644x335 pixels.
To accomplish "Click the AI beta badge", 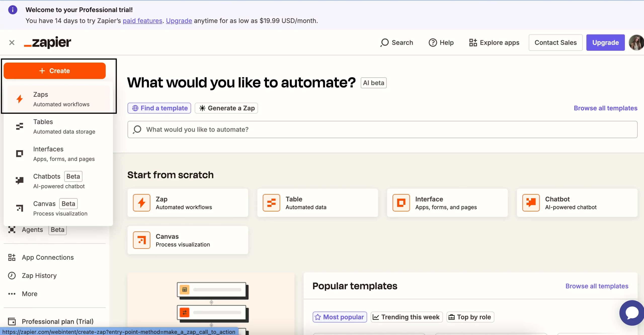I will pyautogui.click(x=373, y=83).
